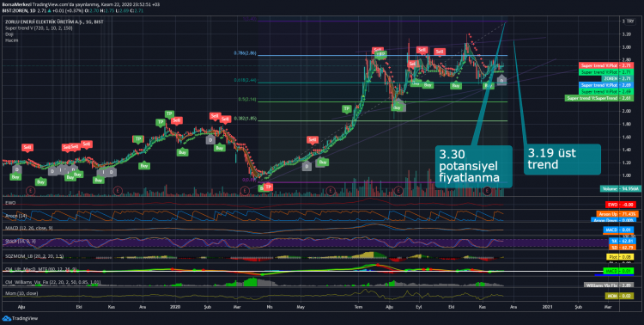The width and height of the screenshot is (644, 325).
Task: Click the green MACD 0.01 value label
Action: 618,271
